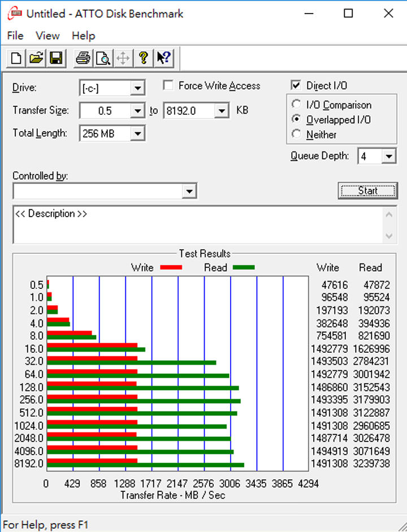Enable Force Write Access checkbox

[168, 85]
